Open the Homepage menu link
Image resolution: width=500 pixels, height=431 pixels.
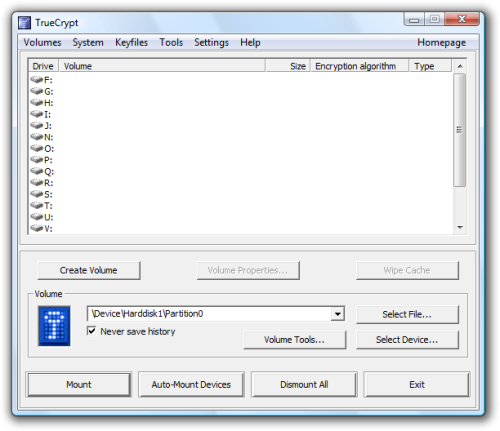(441, 42)
